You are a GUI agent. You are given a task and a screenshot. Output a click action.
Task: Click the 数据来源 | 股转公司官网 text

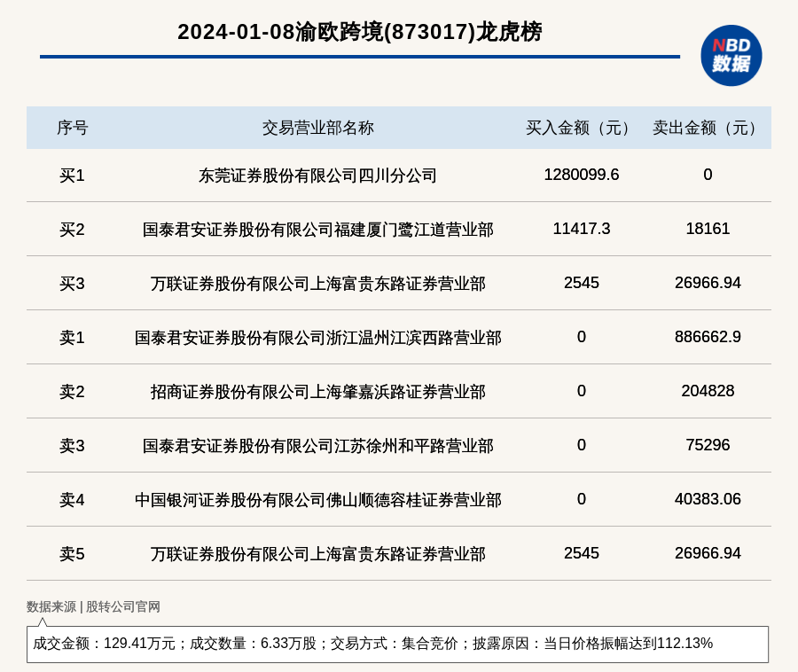[93, 606]
